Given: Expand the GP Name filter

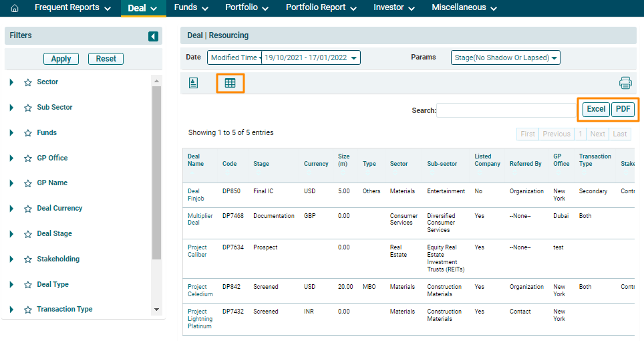Looking at the screenshot, I should coord(11,183).
